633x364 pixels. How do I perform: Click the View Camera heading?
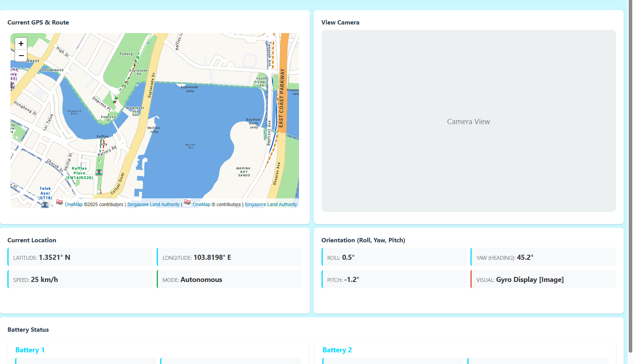pyautogui.click(x=340, y=23)
